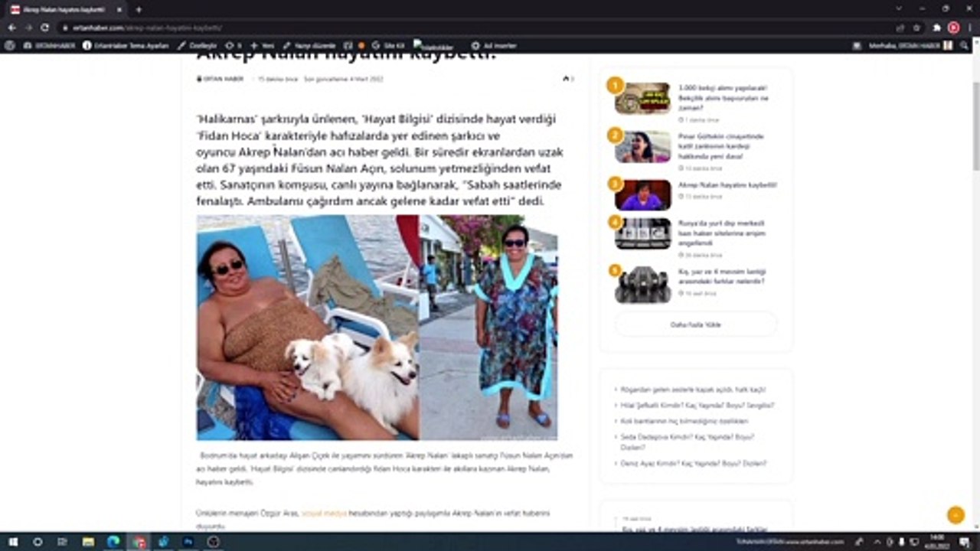Reload the page with refresh icon
Viewport: 980px width, 551px height.
[x=45, y=28]
